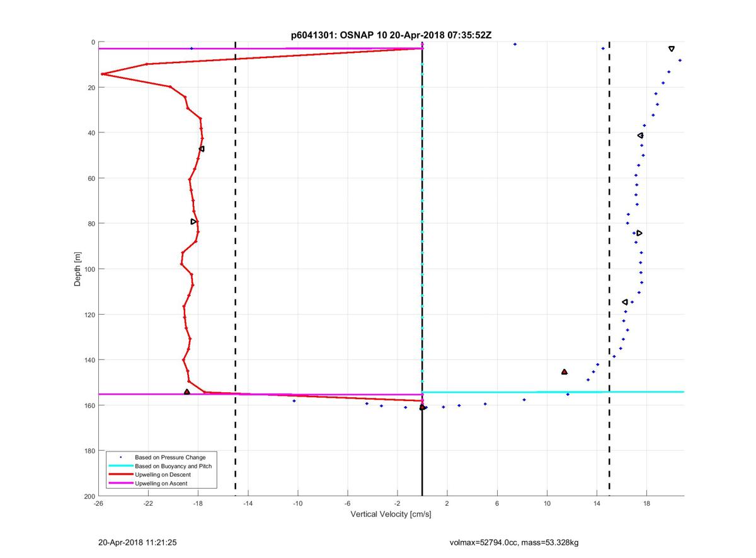Click the depth axis tick label '80'
This screenshot has height=558, width=756.
tap(91, 224)
